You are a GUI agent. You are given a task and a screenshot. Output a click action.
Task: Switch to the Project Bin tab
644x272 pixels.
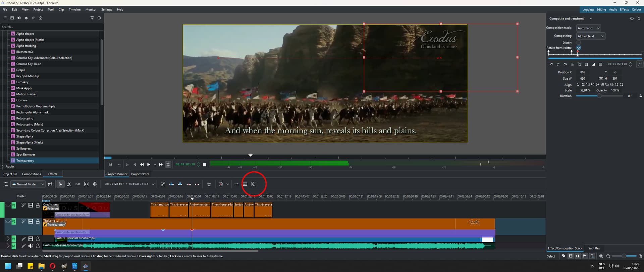click(x=10, y=174)
